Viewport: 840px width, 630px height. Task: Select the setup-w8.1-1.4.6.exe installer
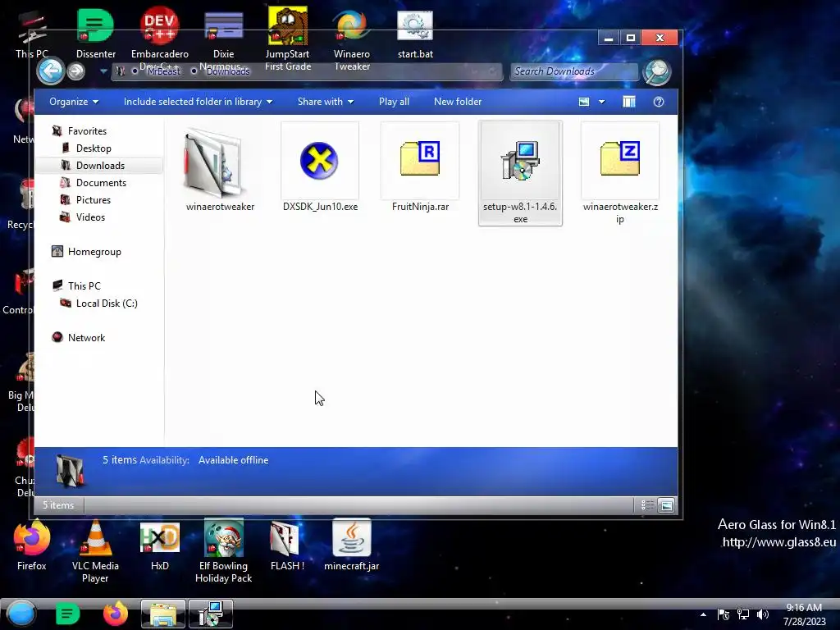(520, 173)
